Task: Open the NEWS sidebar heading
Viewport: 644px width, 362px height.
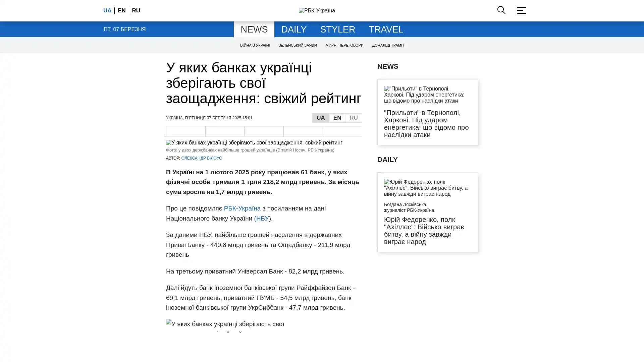Action: point(388,66)
